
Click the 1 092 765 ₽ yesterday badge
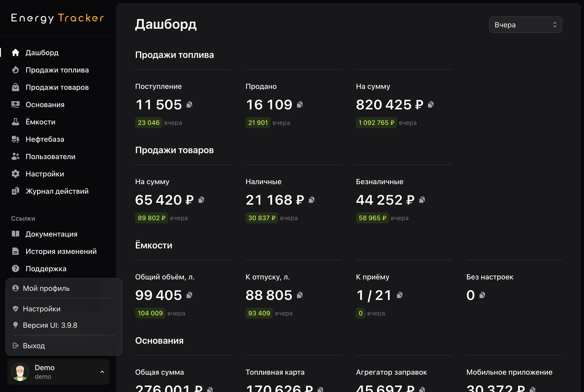pos(376,123)
